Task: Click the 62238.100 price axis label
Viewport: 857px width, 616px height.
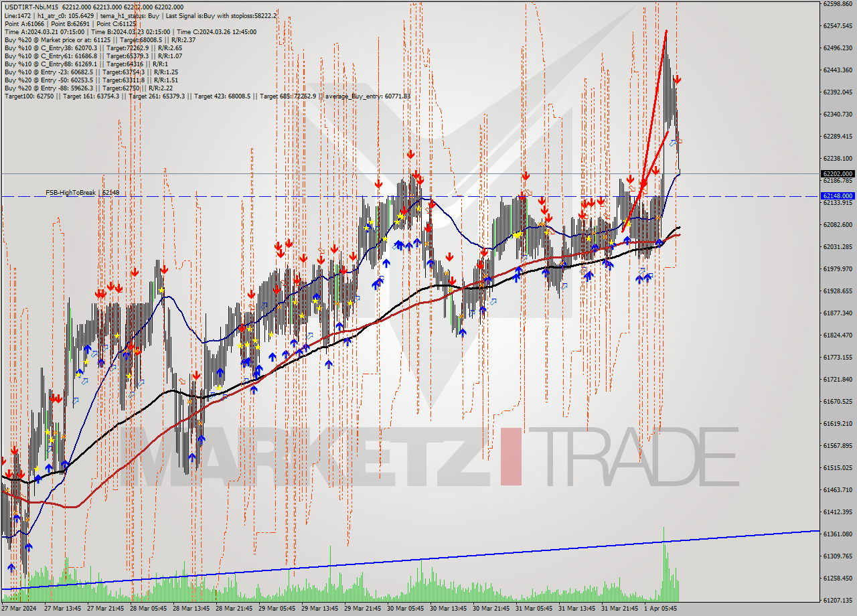Action: click(837, 159)
